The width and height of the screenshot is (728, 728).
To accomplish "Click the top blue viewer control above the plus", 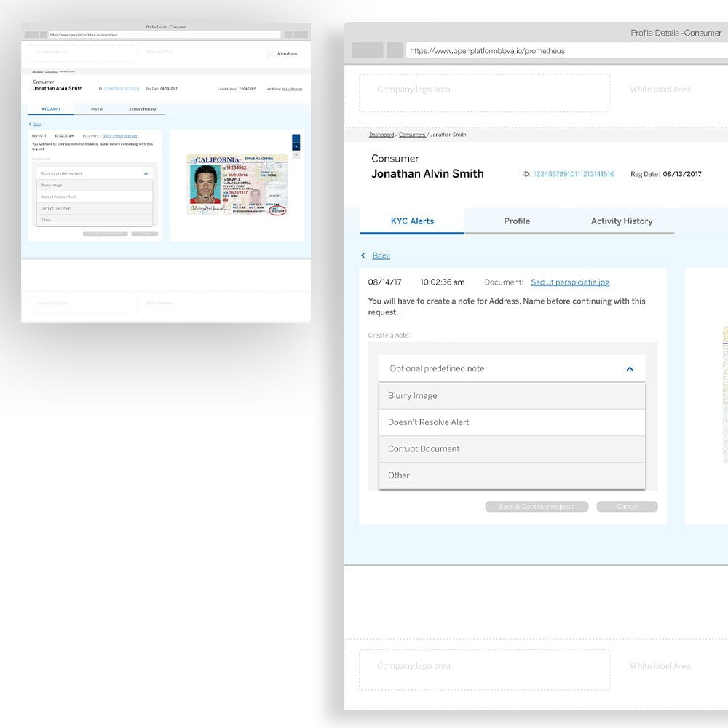I will pos(296,138).
